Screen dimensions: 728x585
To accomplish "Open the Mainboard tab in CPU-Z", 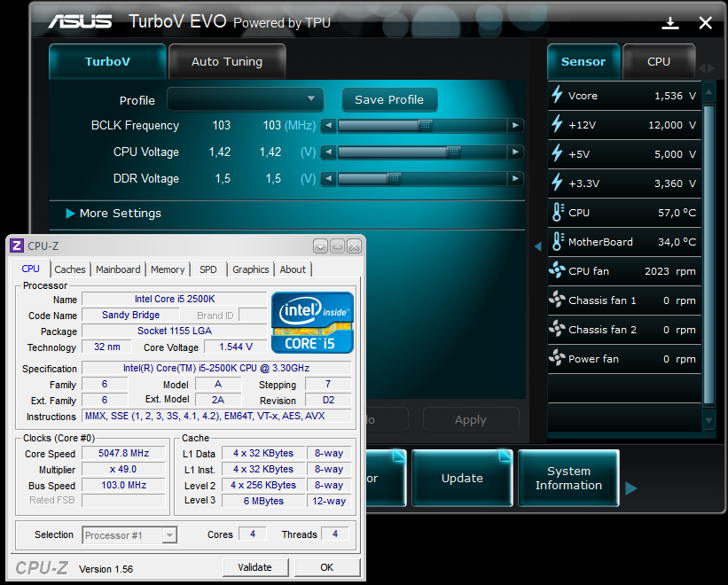I will tap(118, 269).
